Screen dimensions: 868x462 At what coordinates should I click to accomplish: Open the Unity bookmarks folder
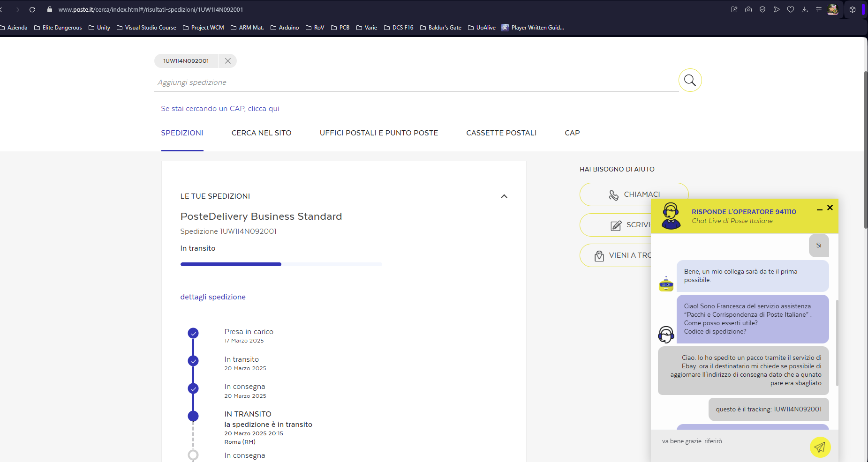pos(99,28)
